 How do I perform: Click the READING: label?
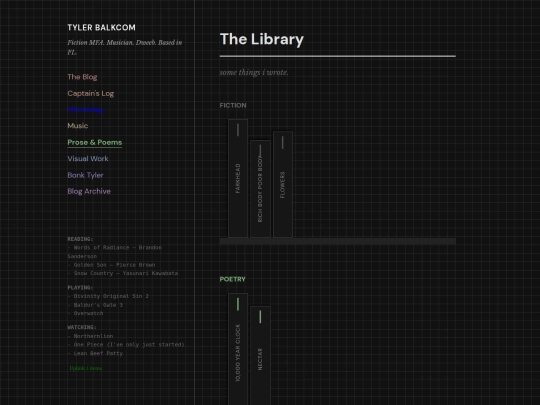(80, 239)
